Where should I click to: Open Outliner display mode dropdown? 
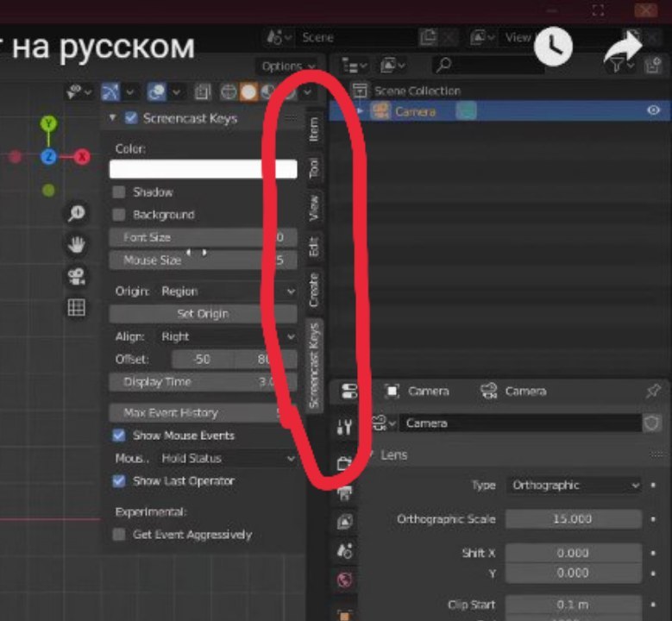pyautogui.click(x=354, y=66)
